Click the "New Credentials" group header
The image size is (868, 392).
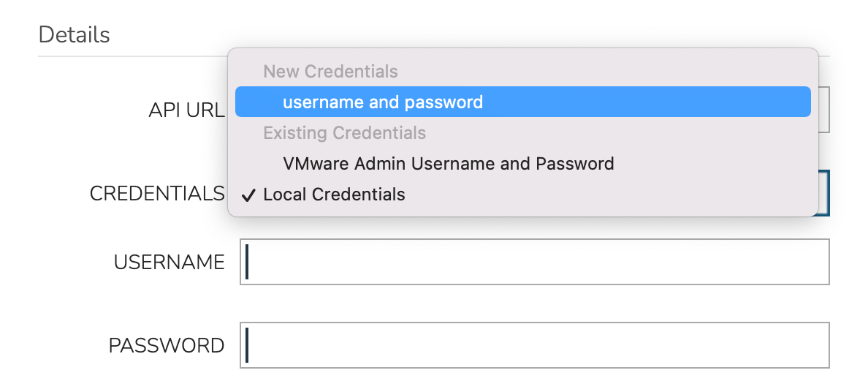click(330, 72)
